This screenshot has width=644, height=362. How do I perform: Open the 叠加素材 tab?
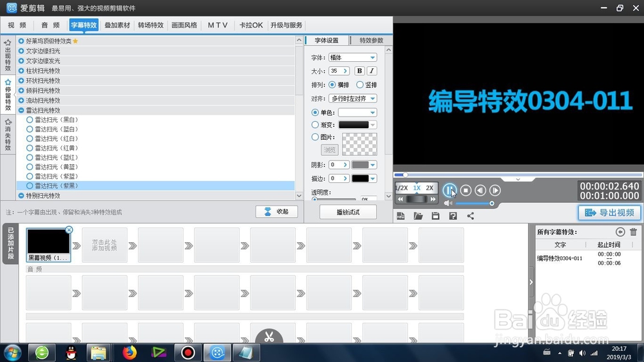pos(117,25)
